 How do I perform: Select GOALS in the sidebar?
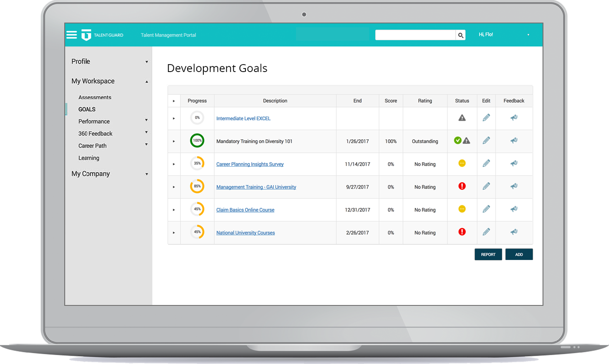pyautogui.click(x=87, y=109)
